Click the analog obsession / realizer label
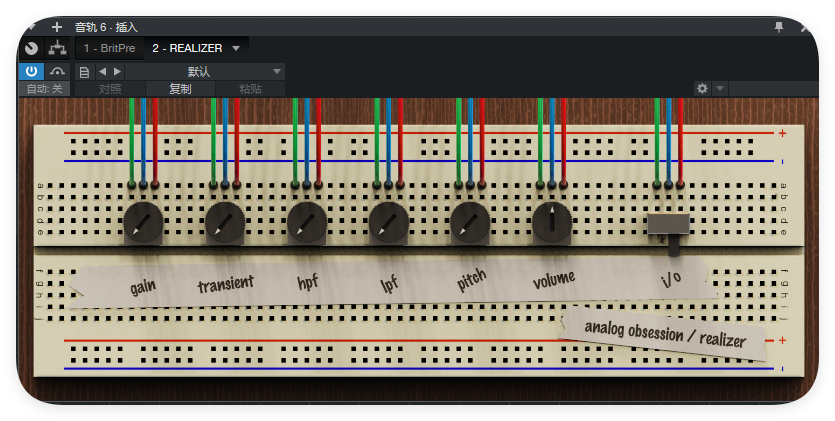835x421 pixels. tap(665, 334)
